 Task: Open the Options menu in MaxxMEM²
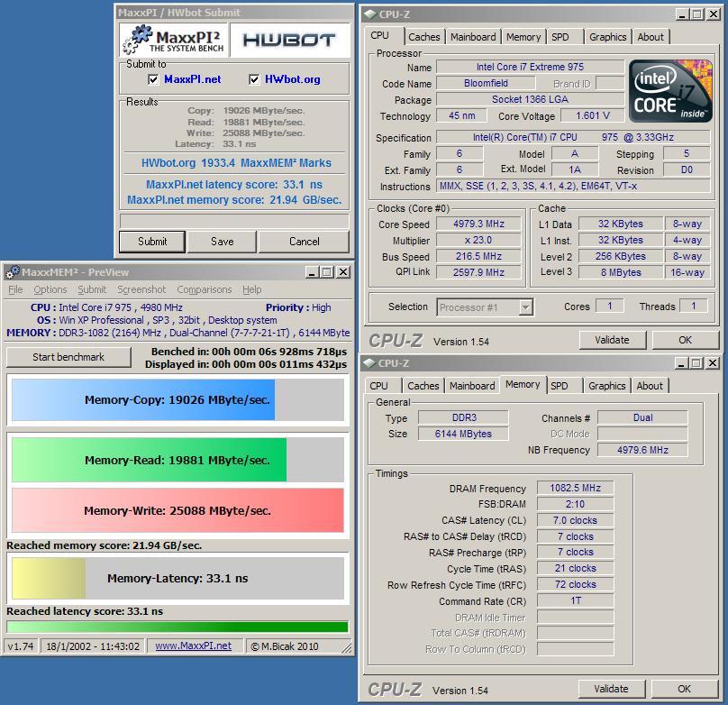coord(50,289)
